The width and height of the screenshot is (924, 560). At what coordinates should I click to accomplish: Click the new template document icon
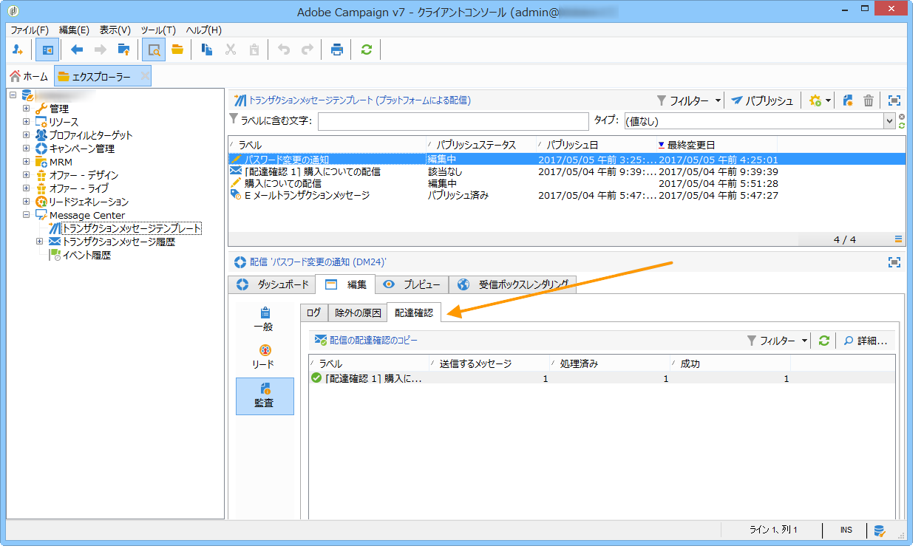click(848, 100)
